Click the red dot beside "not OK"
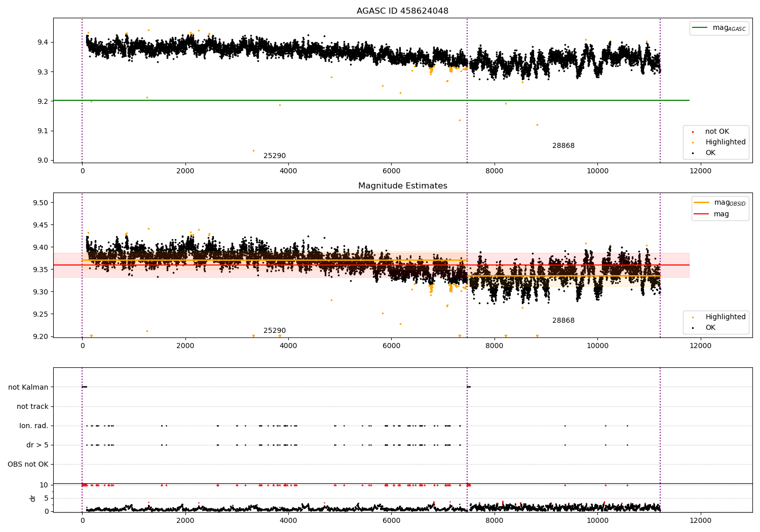The height and width of the screenshot is (532, 760). 693,132
